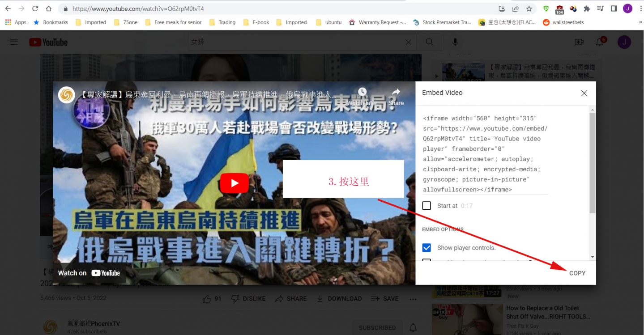644x335 pixels.
Task: Save the video to playlist
Action: coord(385,298)
